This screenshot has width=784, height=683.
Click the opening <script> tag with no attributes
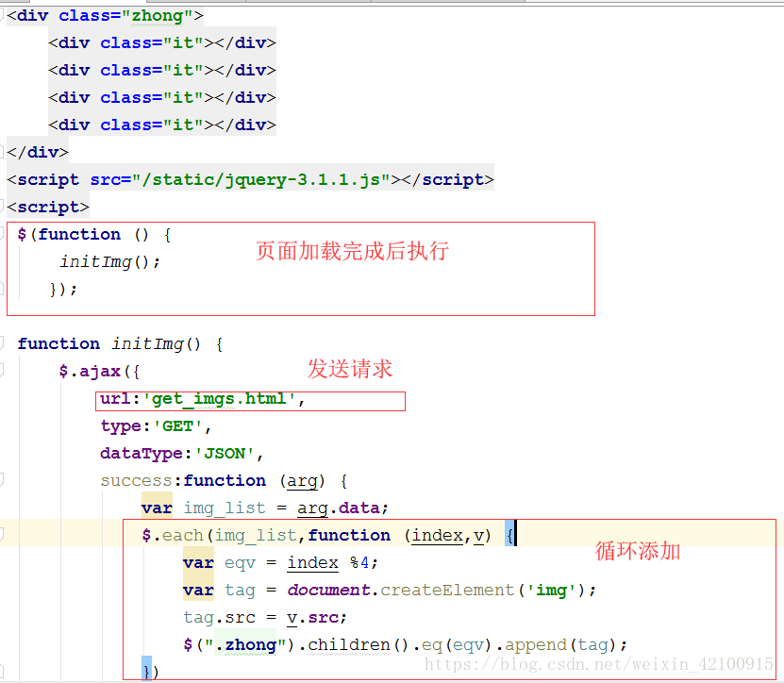pos(48,207)
